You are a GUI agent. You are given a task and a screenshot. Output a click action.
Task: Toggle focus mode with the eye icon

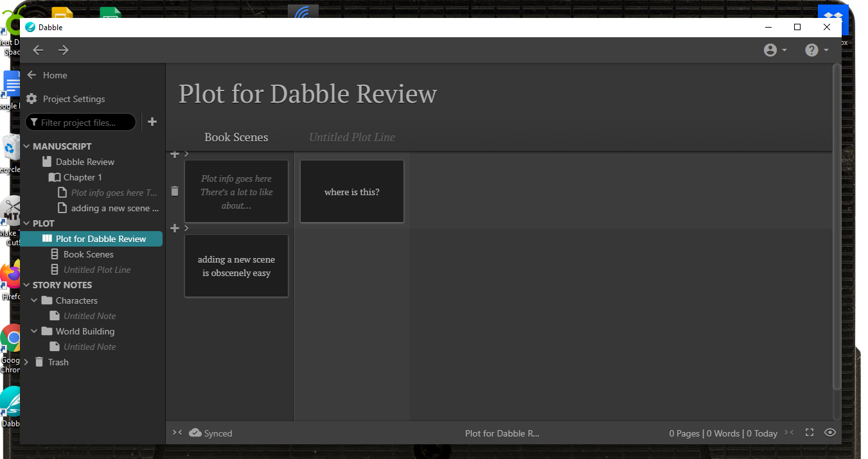pos(830,433)
